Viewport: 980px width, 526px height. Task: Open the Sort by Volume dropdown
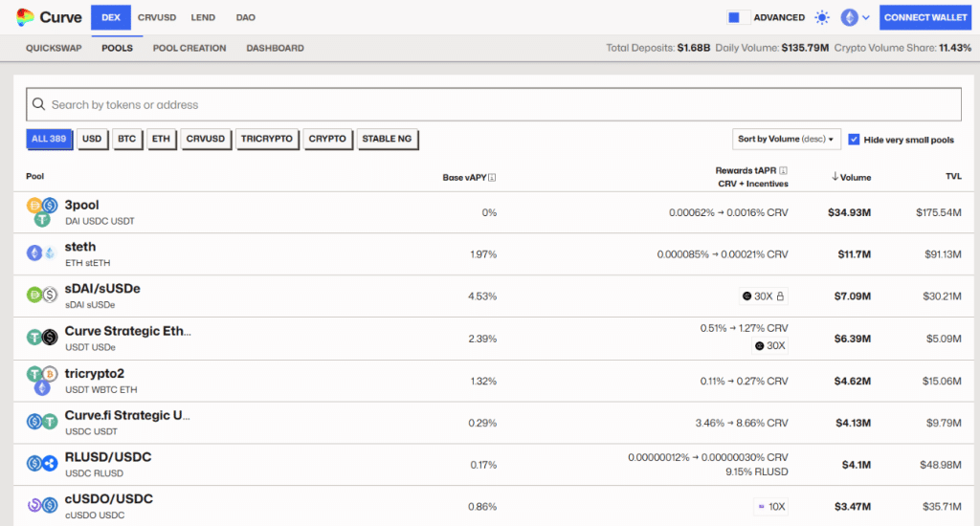click(x=786, y=140)
